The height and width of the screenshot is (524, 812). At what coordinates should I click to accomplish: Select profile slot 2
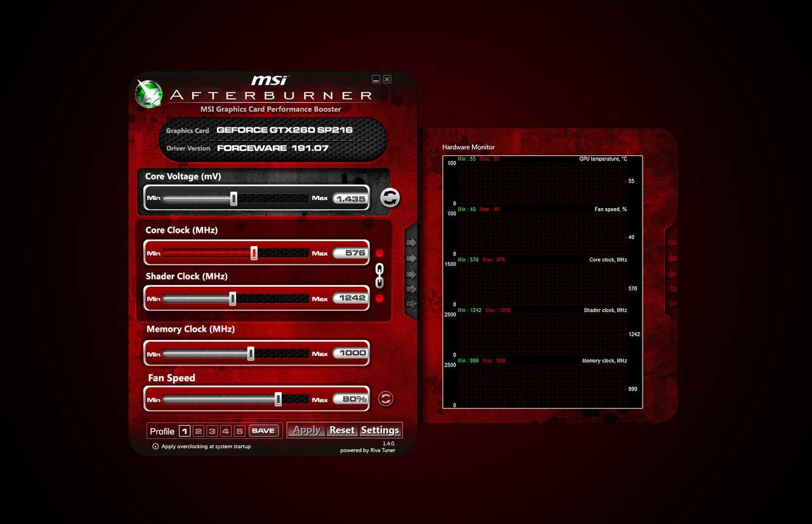[199, 431]
